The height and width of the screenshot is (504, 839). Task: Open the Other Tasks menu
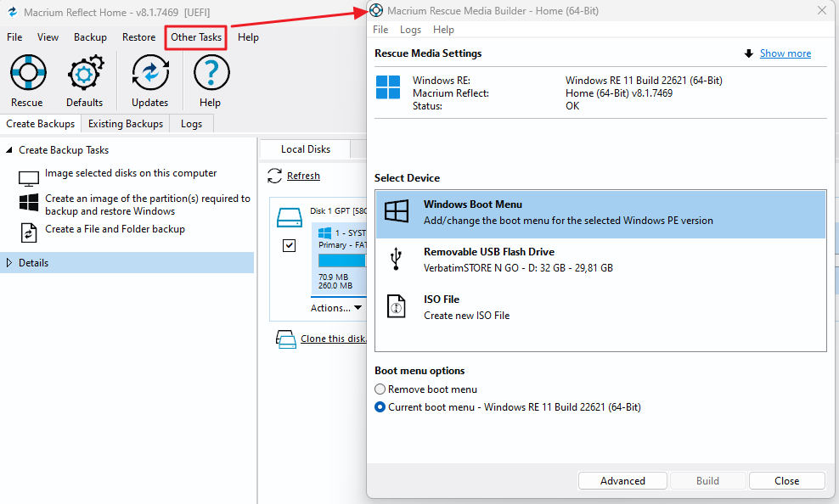coord(196,37)
